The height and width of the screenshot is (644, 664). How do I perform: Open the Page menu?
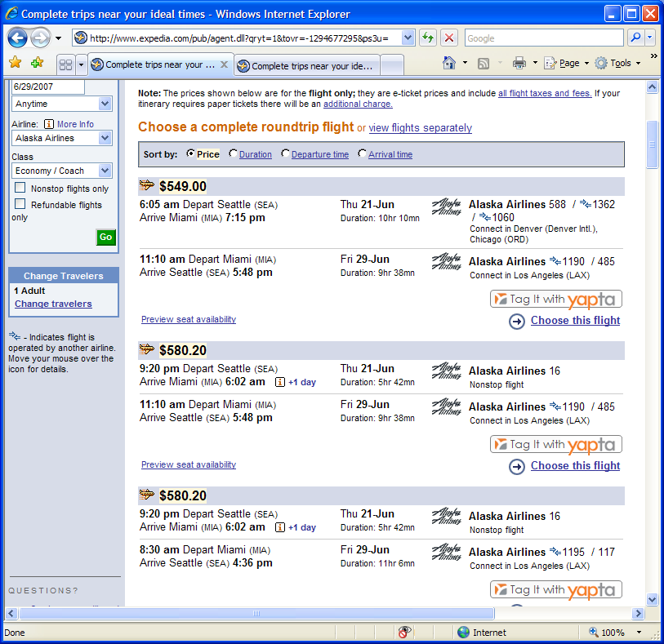[x=567, y=63]
